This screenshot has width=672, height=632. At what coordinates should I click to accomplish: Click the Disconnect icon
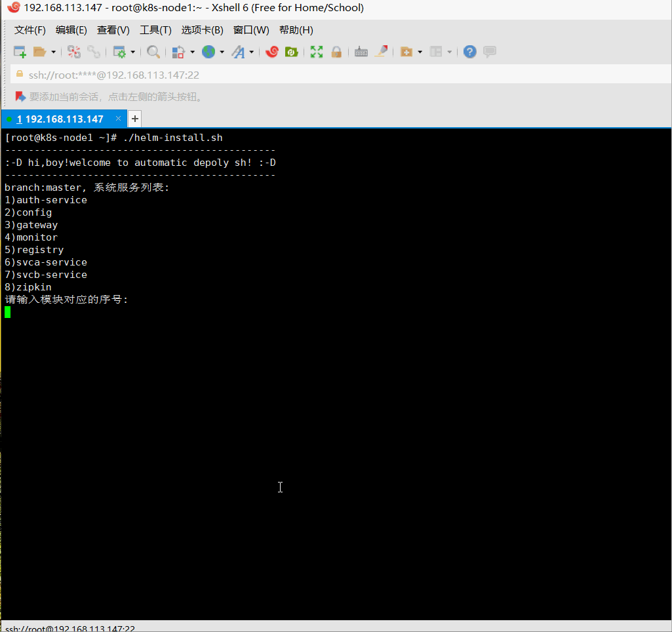pos(73,52)
